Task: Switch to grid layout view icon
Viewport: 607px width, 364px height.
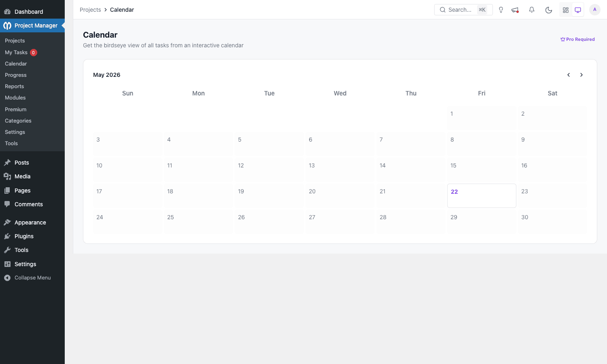Action: click(x=566, y=10)
